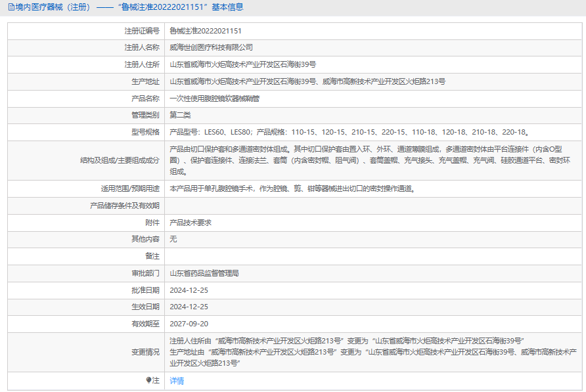Open the 详情 details link
This screenshot has width=586, height=392.
pos(177,381)
